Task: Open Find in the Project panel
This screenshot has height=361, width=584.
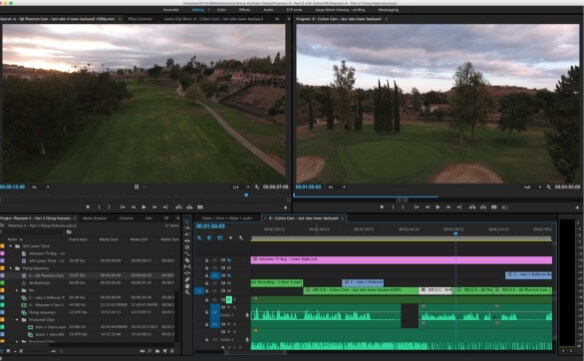Action: [x=149, y=351]
